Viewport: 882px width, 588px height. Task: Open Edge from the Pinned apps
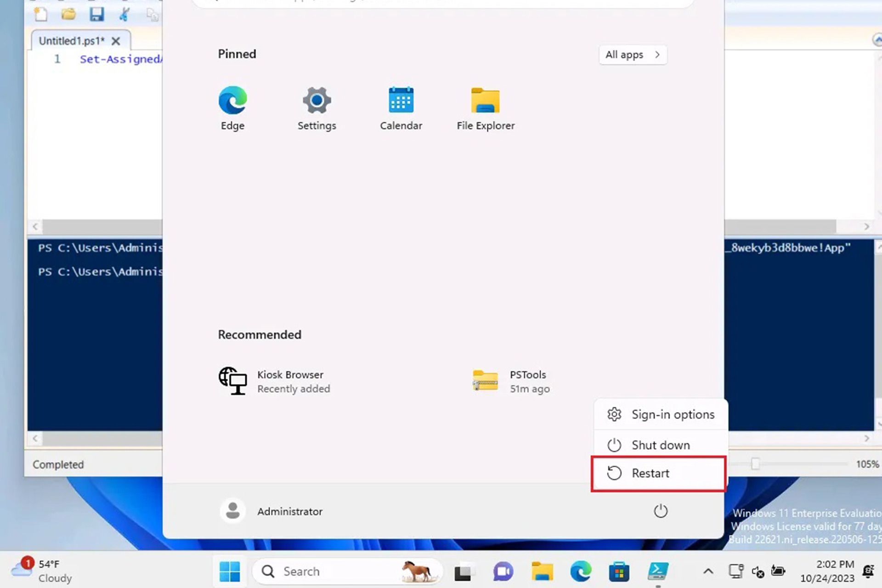point(232,109)
